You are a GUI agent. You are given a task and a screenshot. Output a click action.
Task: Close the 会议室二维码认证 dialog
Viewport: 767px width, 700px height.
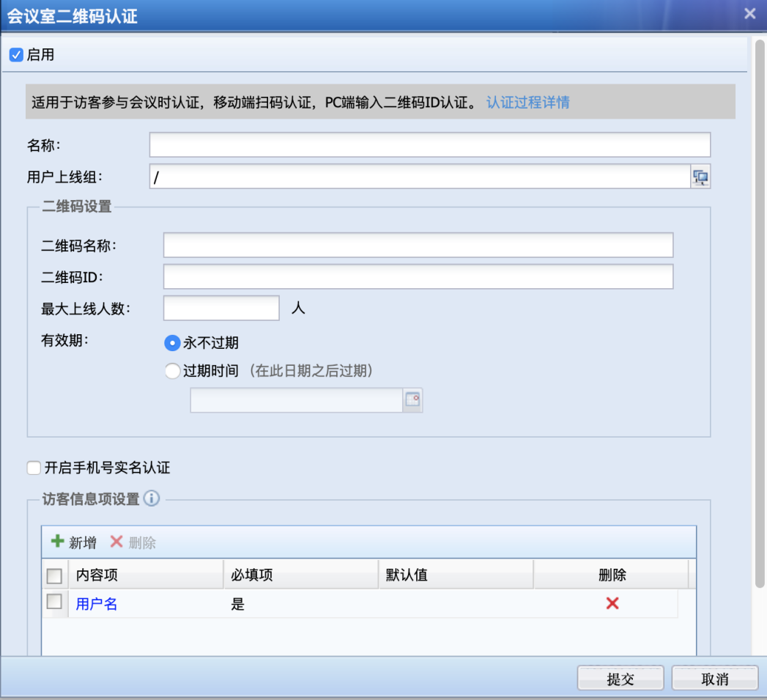pos(749,14)
